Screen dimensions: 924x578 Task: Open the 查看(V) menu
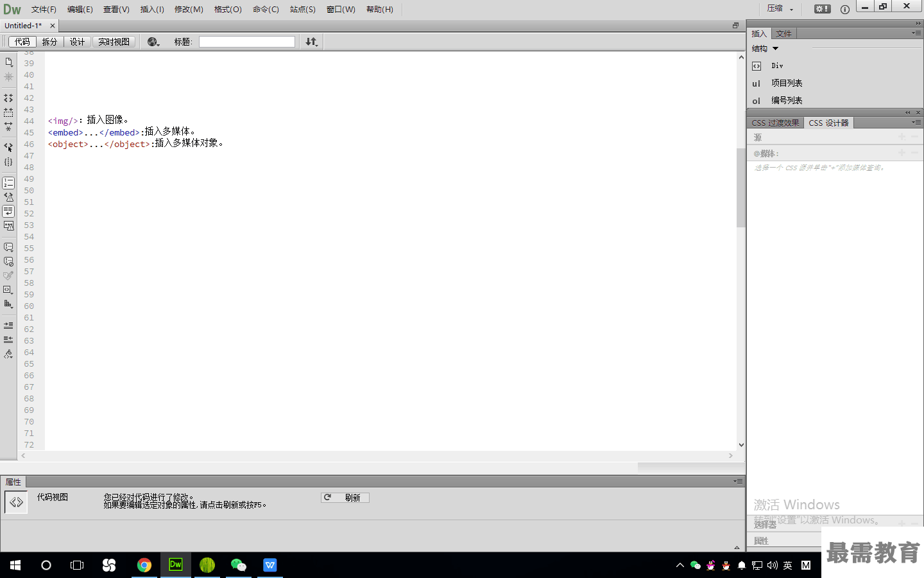coord(116,9)
